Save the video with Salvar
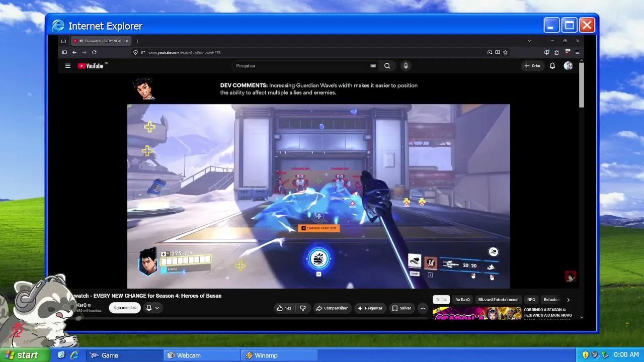This screenshot has width=644, height=362. tap(402, 308)
